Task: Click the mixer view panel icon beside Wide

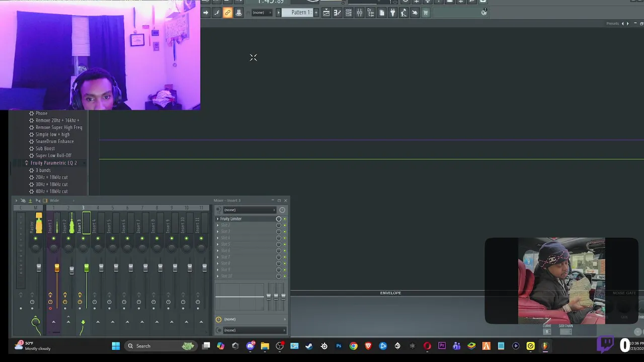Action: (x=45, y=201)
